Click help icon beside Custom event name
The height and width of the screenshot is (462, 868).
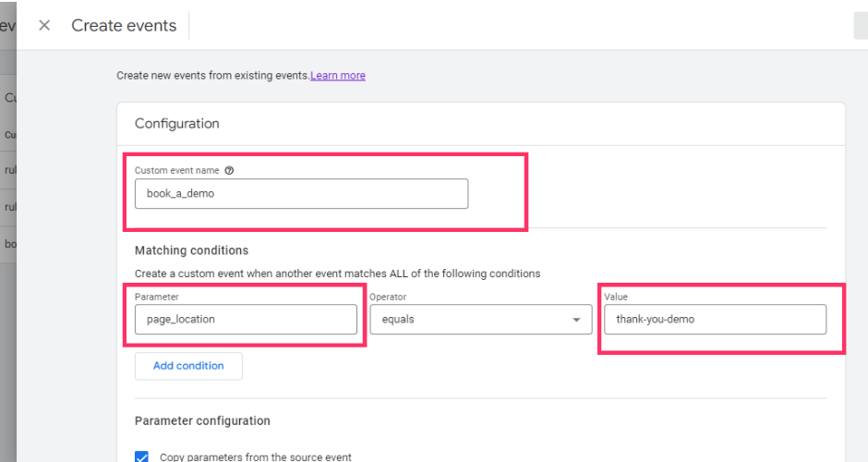point(229,171)
